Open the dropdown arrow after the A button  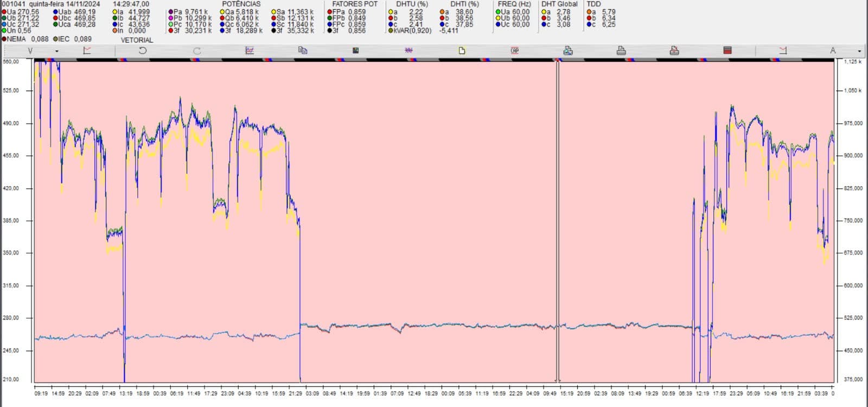pos(859,51)
